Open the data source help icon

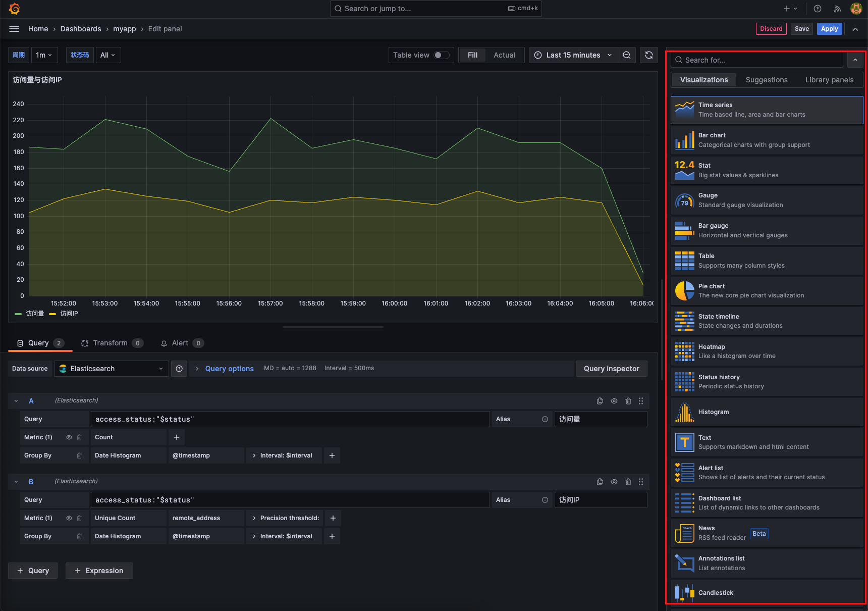[x=179, y=369]
